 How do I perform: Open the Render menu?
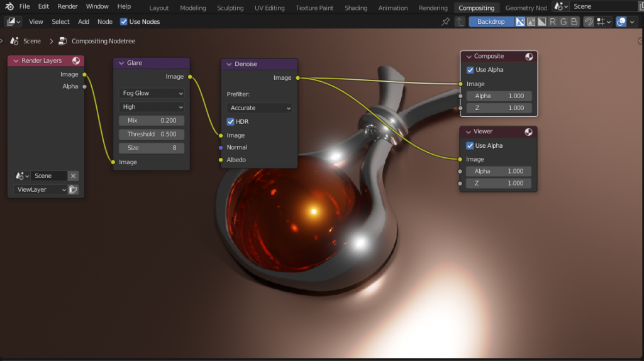(x=67, y=6)
